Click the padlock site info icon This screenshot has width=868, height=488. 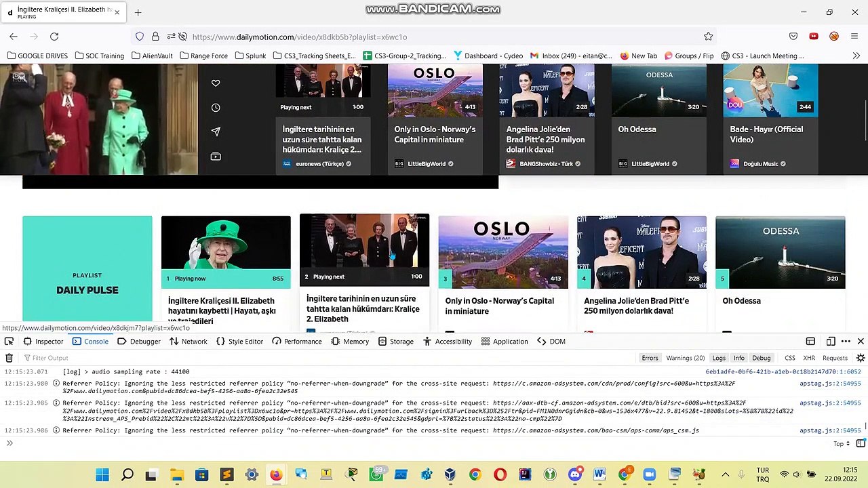coord(155,37)
